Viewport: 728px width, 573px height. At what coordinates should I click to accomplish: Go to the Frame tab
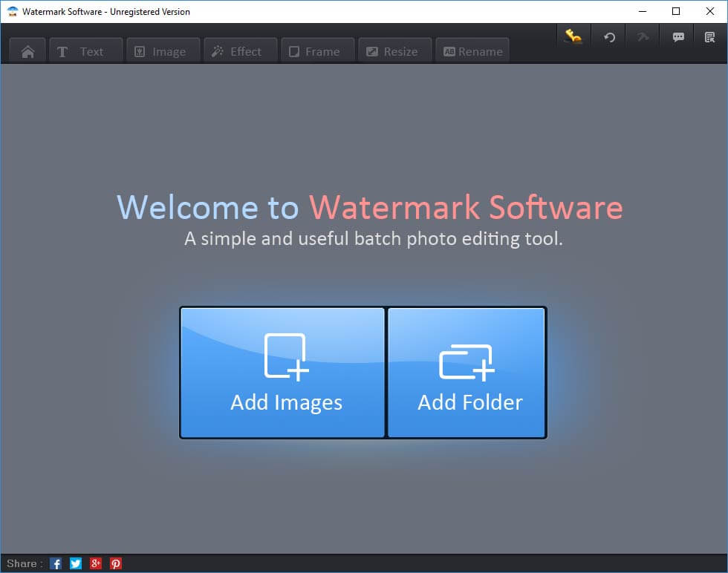pos(318,51)
